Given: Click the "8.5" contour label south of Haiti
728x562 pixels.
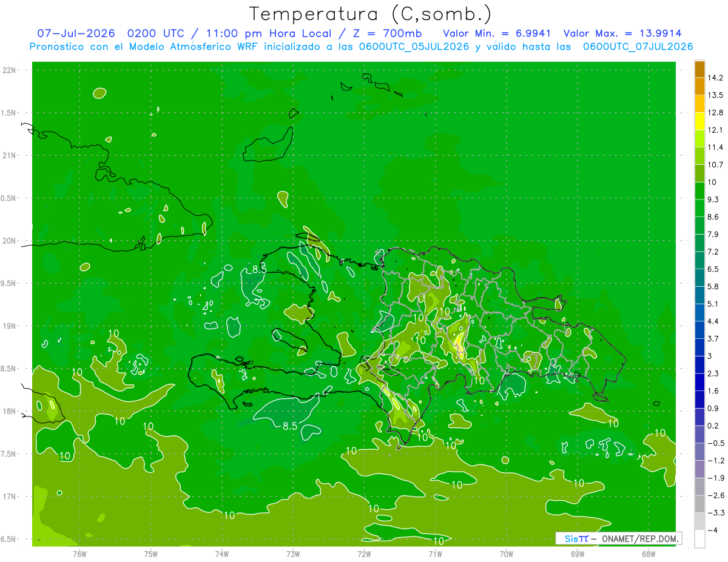Looking at the screenshot, I should tap(290, 426).
